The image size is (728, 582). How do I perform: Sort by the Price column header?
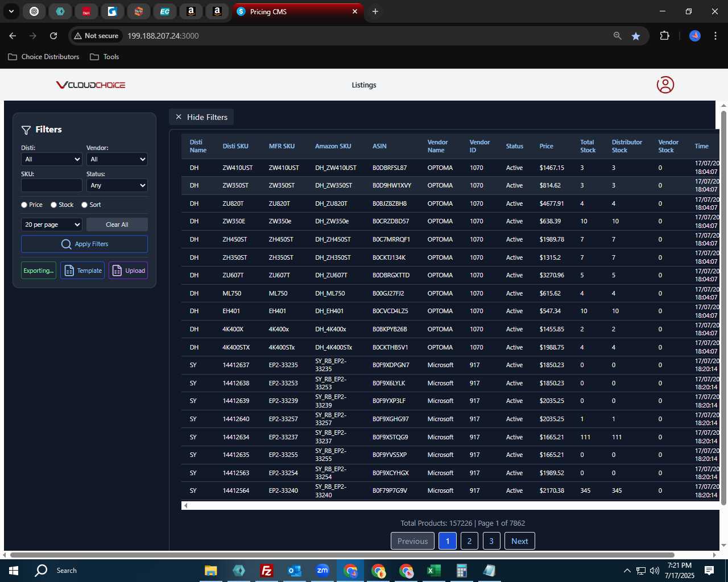546,146
